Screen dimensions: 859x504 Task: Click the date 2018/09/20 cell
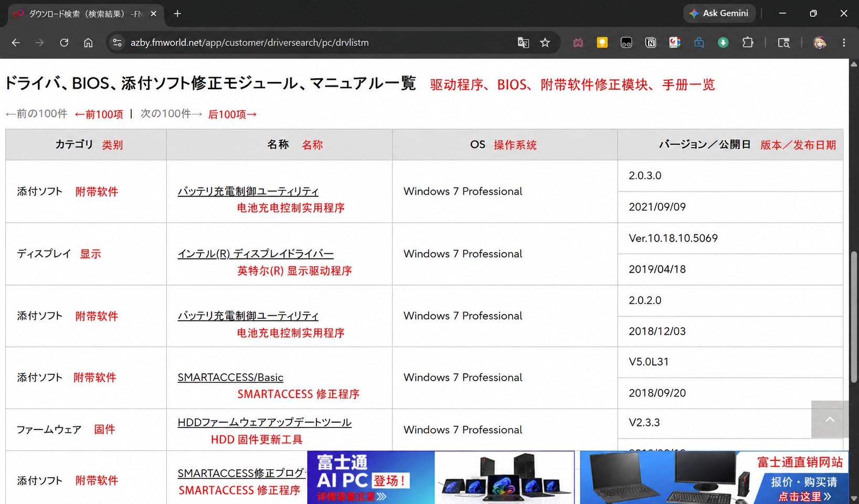pos(730,393)
